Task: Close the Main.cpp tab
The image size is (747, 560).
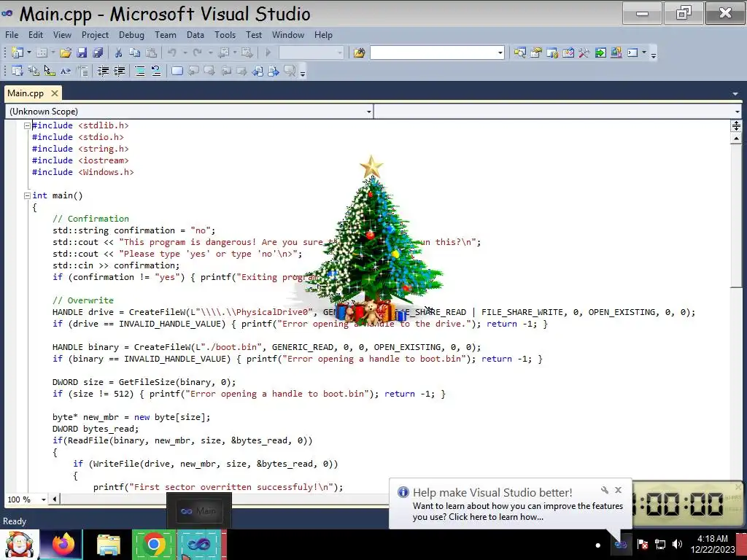Action: 55,93
